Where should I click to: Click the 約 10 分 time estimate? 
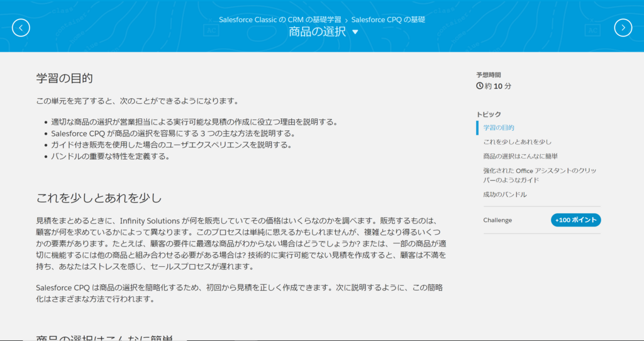tap(498, 86)
